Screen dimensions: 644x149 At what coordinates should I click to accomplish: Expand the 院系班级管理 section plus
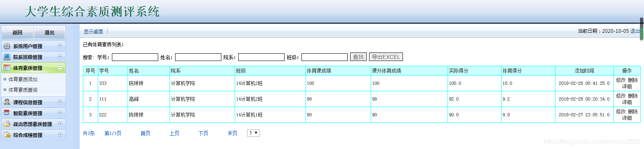click(x=60, y=57)
